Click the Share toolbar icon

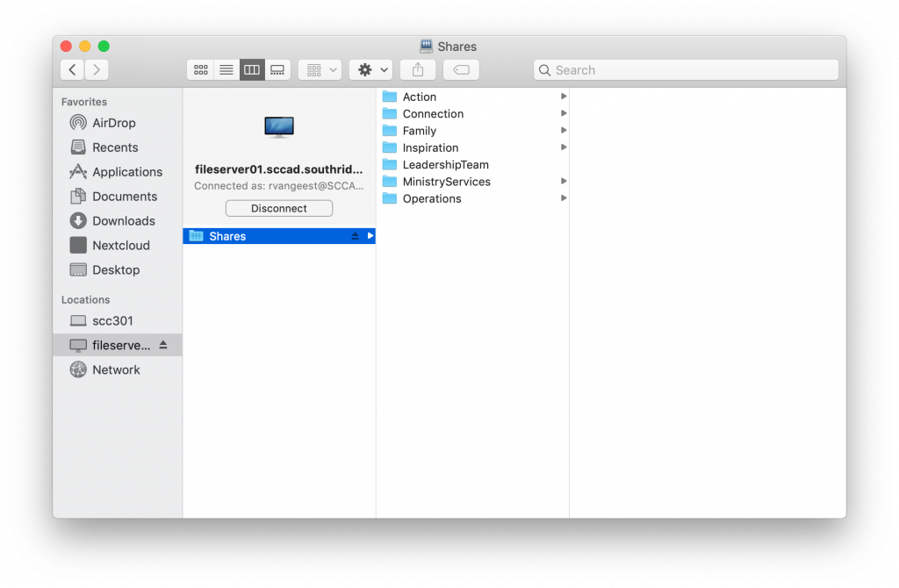[x=418, y=70]
